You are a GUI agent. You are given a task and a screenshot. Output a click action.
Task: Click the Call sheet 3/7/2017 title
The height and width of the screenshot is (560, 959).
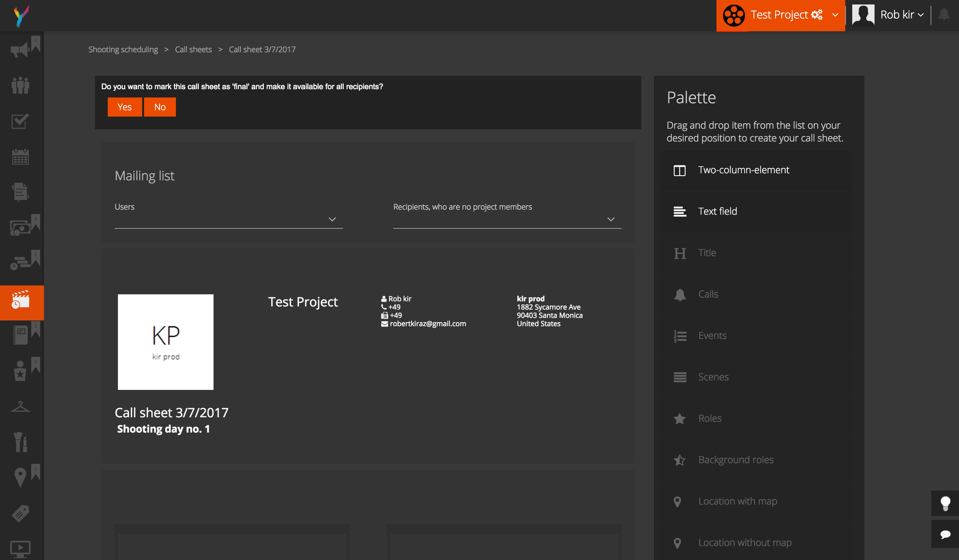pyautogui.click(x=172, y=413)
